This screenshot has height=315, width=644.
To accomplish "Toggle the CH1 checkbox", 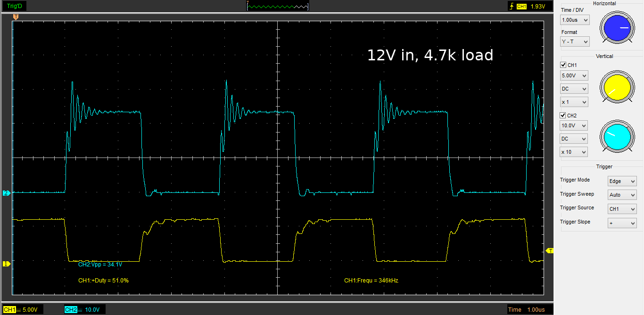I will pos(563,65).
